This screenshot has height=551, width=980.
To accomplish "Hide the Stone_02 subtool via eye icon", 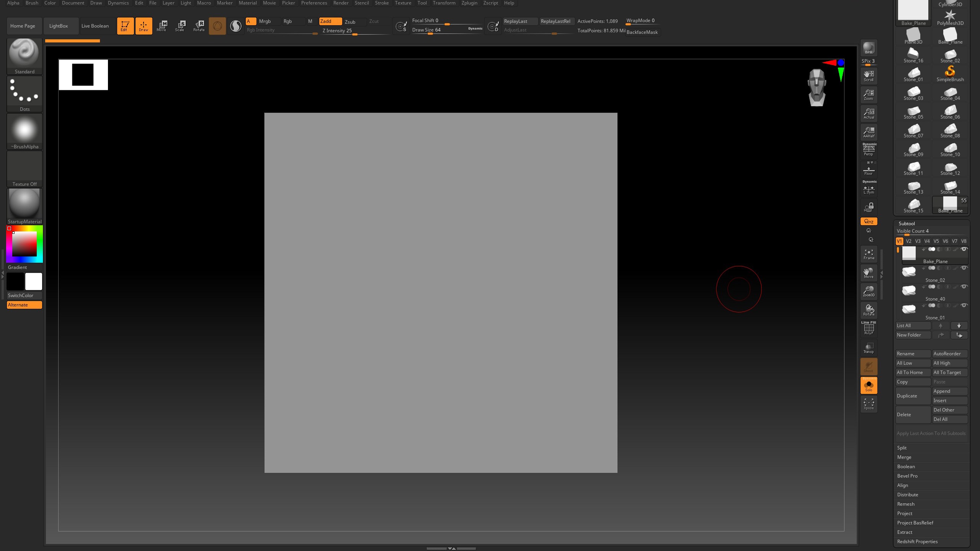I will (x=964, y=268).
